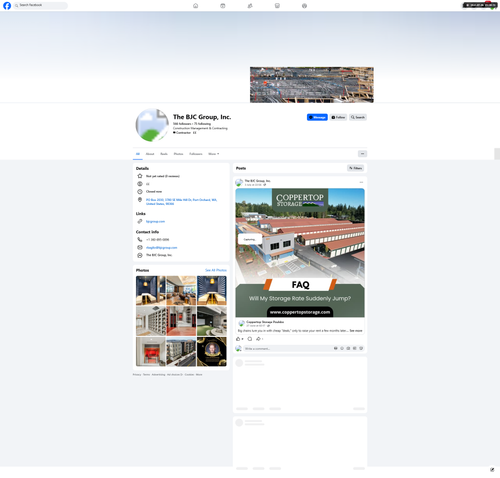Viewport: 500px width, 478px height.
Task: Switch to the Reels tab
Action: (164, 154)
